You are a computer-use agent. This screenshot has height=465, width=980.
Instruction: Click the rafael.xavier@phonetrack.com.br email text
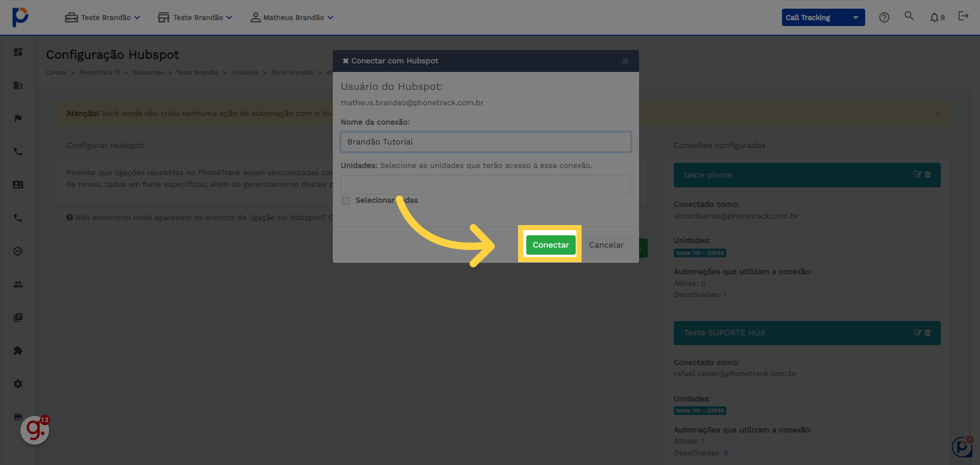[735, 374]
